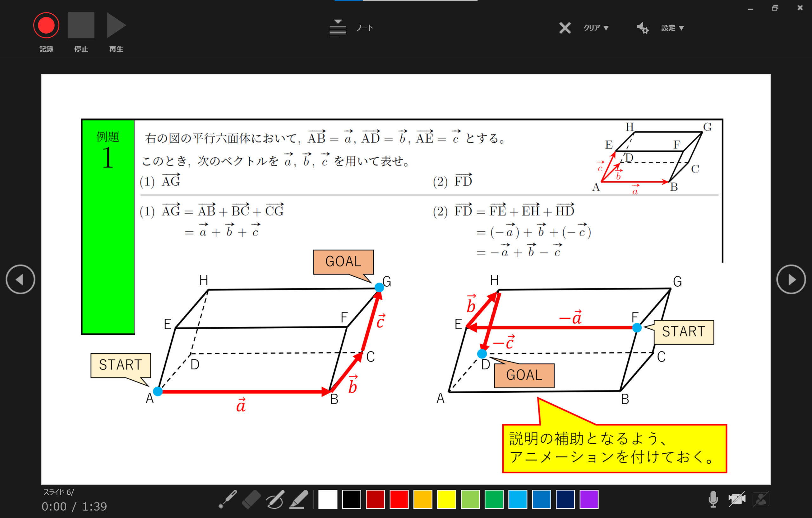Click the slide preview area
The image size is (812, 518).
pos(406,279)
